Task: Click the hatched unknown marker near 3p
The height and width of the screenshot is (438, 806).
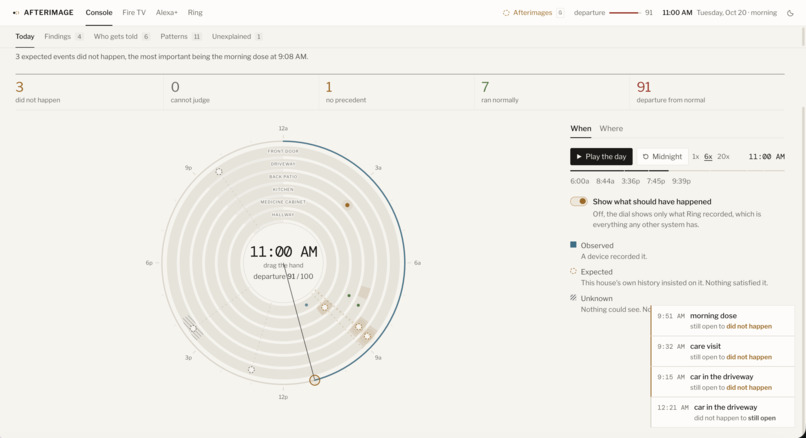Action: [193, 328]
